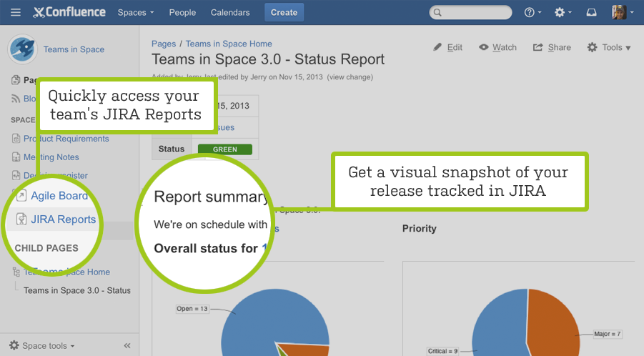The image size is (644, 356).
Task: Open the hamburger sidebar menu
Action: pos(16,12)
